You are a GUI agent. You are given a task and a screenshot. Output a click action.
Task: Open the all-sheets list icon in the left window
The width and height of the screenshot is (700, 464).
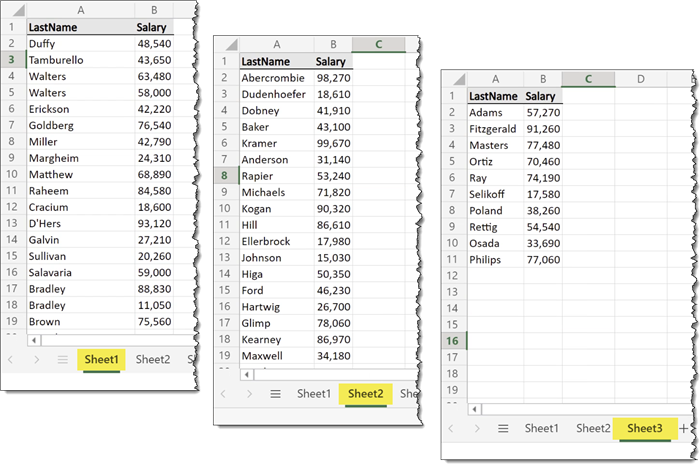click(x=61, y=359)
